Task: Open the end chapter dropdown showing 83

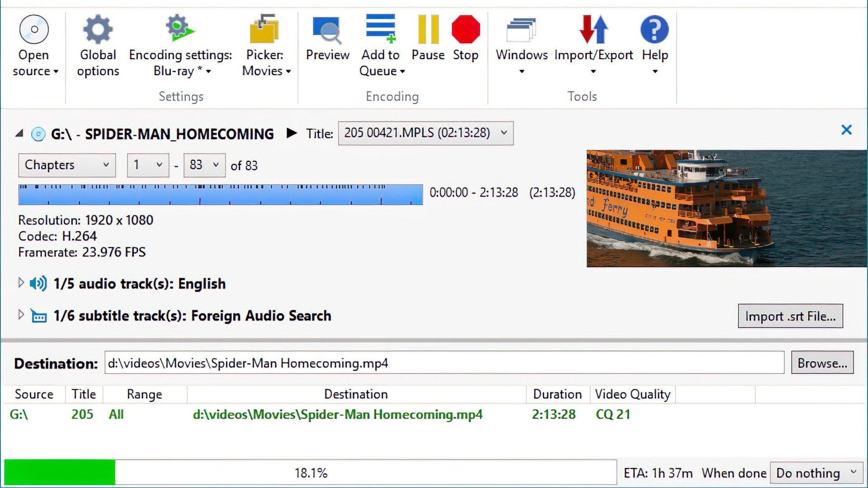Action: pos(204,165)
